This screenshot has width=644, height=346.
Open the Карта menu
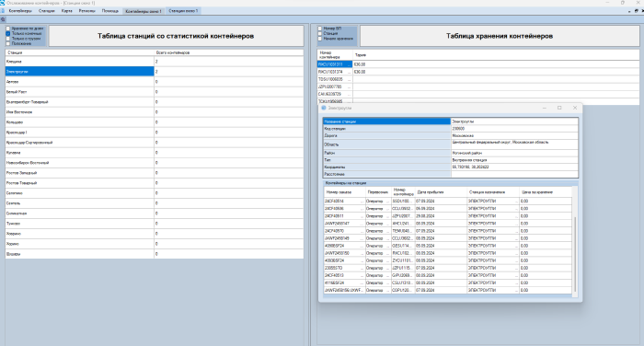click(66, 11)
